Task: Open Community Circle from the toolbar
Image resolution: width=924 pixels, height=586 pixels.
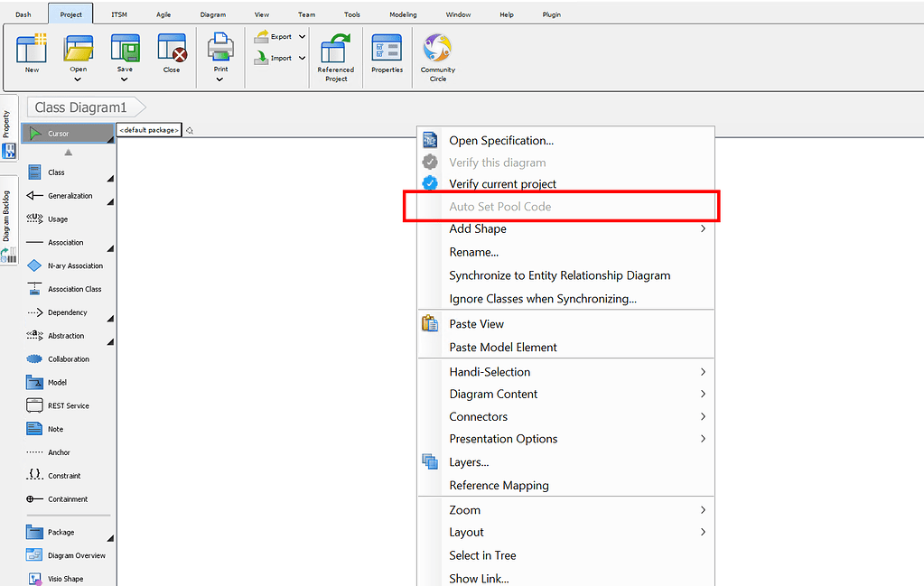Action: click(437, 56)
